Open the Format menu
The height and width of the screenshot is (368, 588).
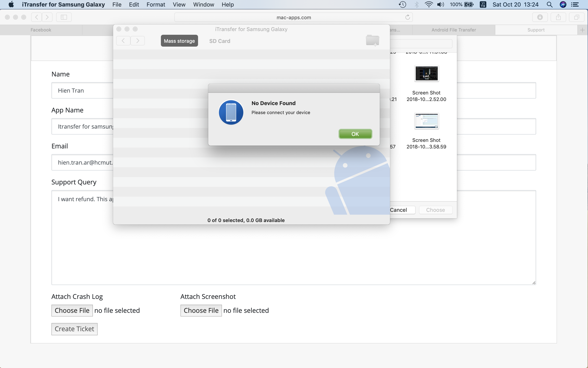coord(156,4)
